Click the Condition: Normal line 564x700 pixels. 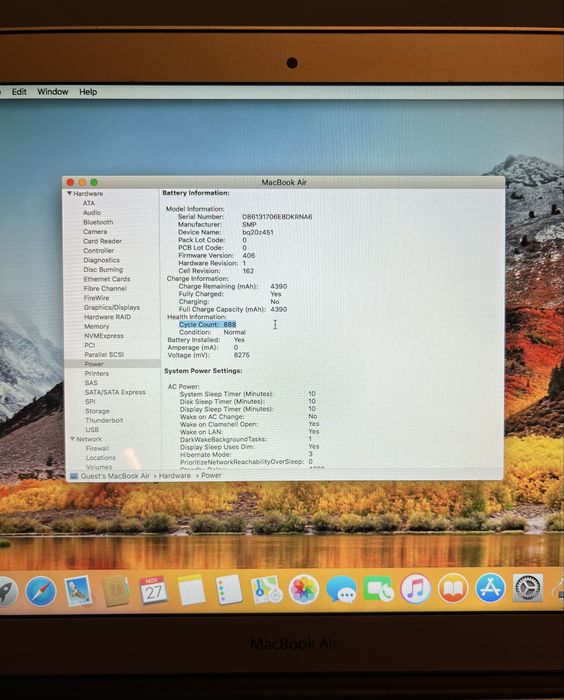[212, 332]
